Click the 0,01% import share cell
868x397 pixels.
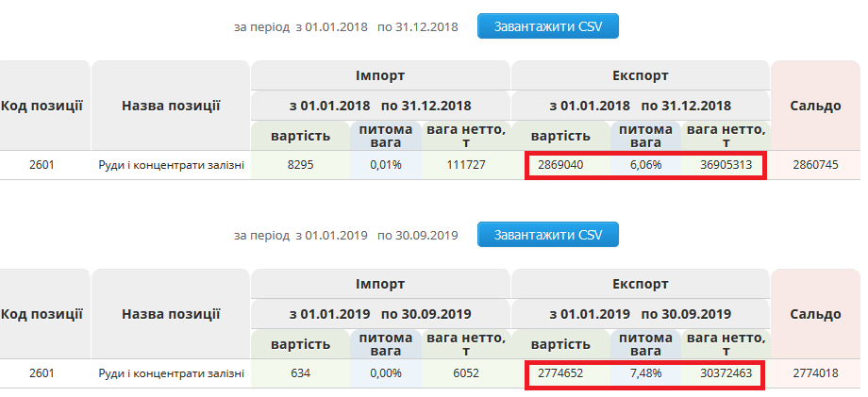point(385,165)
